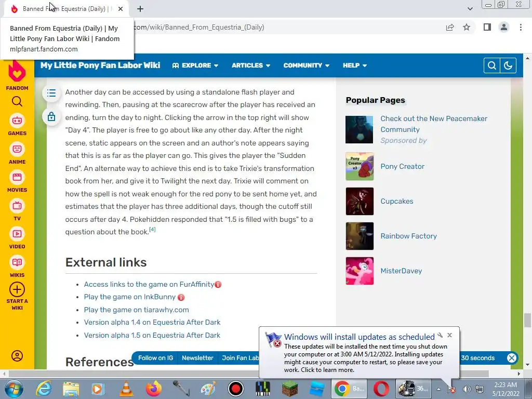Click the MisterDavey thumbnail image

360,271
